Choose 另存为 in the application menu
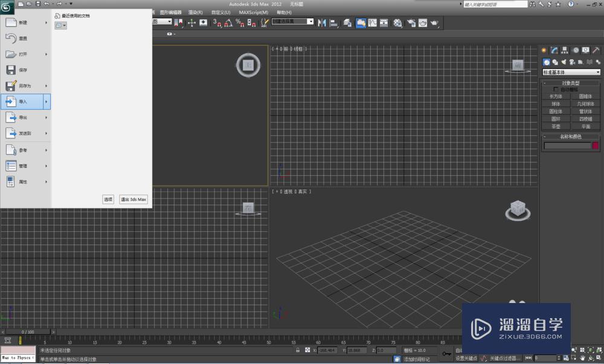Image resolution: width=604 pixels, height=364 pixels. click(24, 86)
